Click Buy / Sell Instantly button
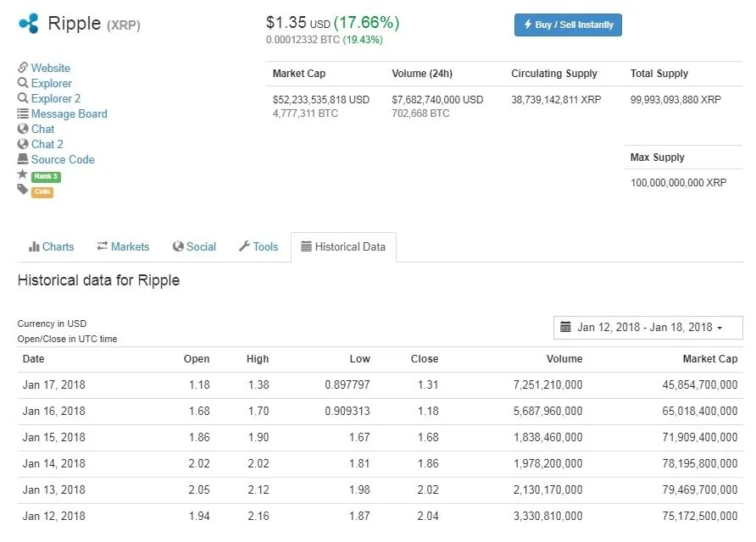756x542 pixels. [x=568, y=25]
